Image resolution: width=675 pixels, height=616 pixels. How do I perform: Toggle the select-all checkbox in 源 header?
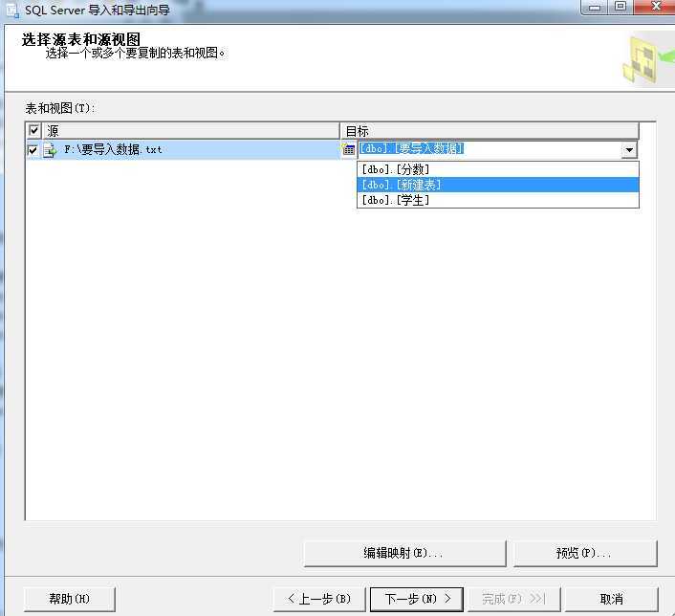[x=34, y=130]
